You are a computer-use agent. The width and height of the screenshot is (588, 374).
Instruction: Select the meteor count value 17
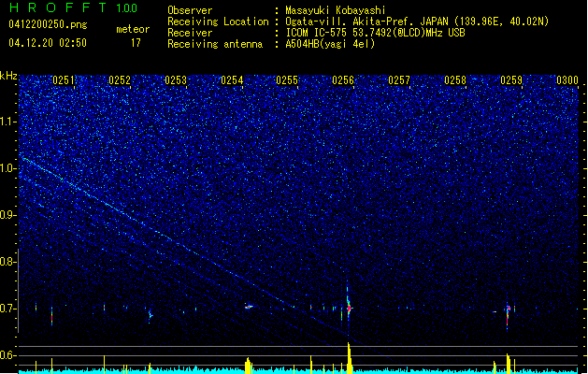click(x=136, y=43)
